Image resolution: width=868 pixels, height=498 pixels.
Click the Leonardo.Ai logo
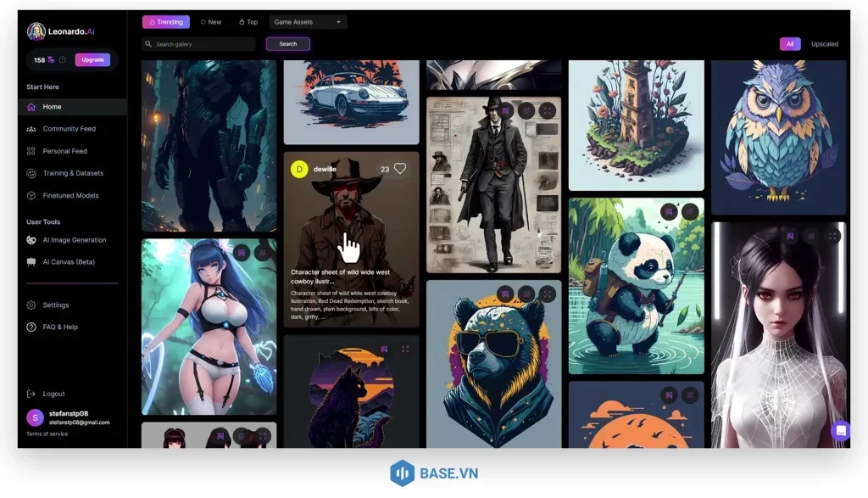click(x=61, y=31)
